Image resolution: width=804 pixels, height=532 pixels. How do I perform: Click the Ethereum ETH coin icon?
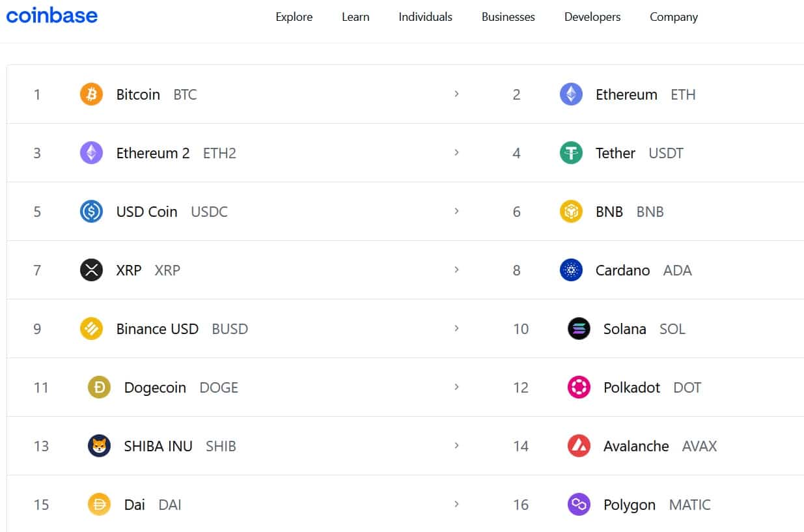[x=571, y=94]
